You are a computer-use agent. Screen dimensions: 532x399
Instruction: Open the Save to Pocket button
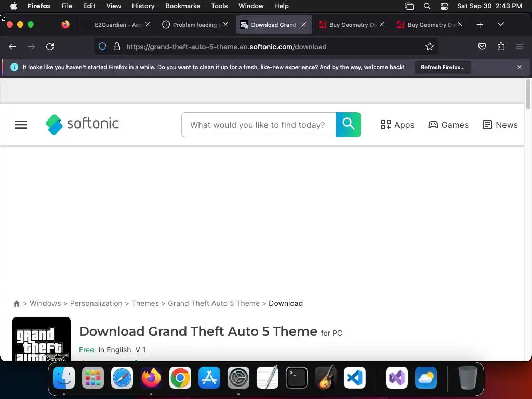point(482,46)
